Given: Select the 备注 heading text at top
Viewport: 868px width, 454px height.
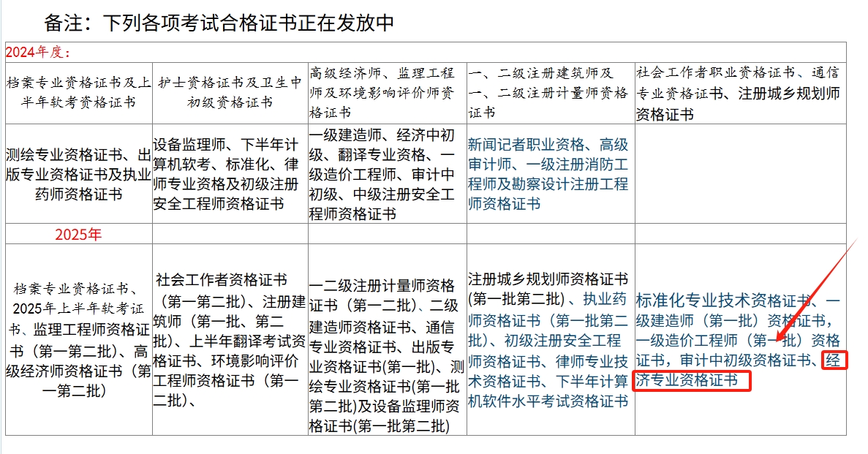Looking at the screenshot, I should pos(219,23).
